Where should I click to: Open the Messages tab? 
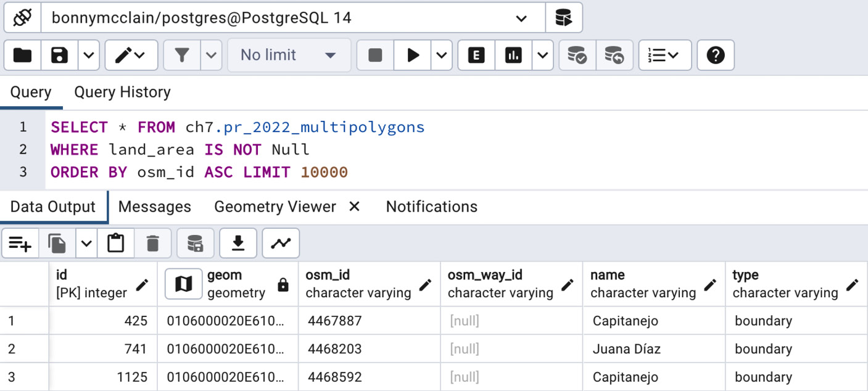pos(154,207)
